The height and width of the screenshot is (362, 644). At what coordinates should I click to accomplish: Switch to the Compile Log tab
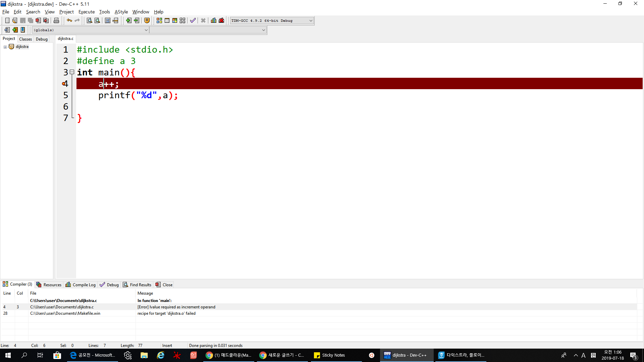(x=80, y=285)
